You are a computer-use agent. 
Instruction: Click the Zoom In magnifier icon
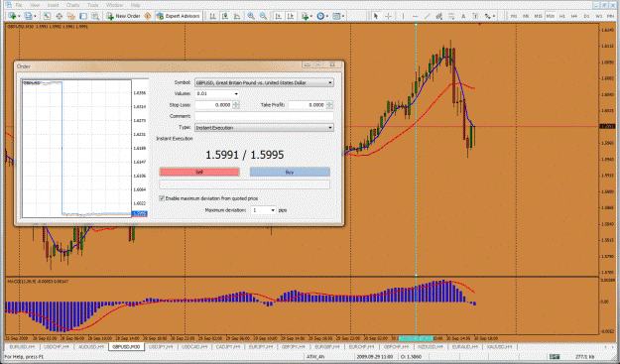(251, 16)
